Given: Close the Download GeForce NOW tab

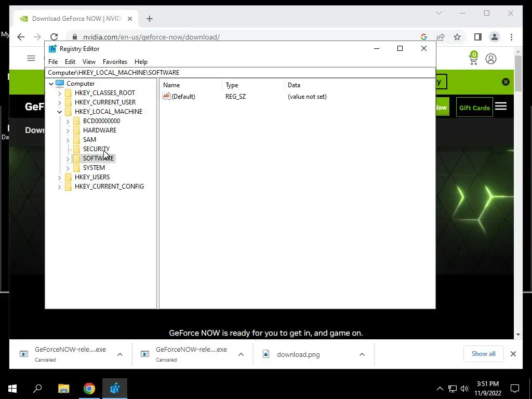Looking at the screenshot, I should click(129, 19).
